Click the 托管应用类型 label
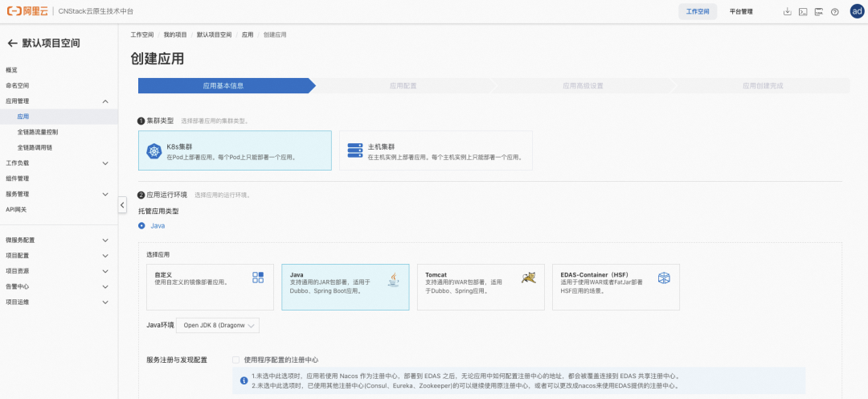Screen dimensions: 868x399 point(158,211)
